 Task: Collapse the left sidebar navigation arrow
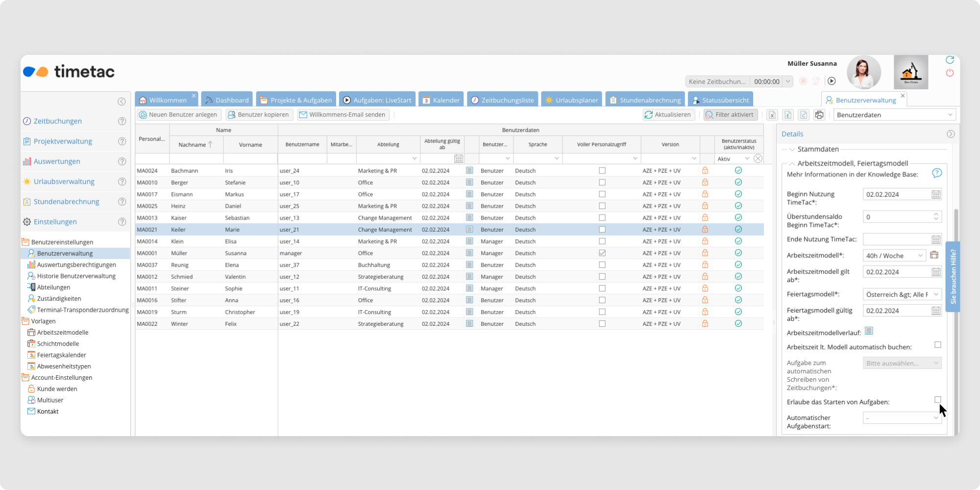pos(122,101)
